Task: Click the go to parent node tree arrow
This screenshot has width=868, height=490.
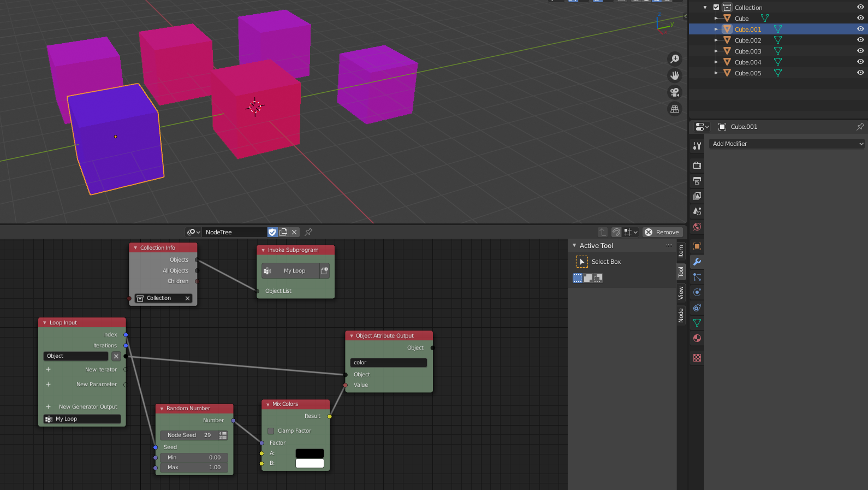Action: (x=603, y=232)
